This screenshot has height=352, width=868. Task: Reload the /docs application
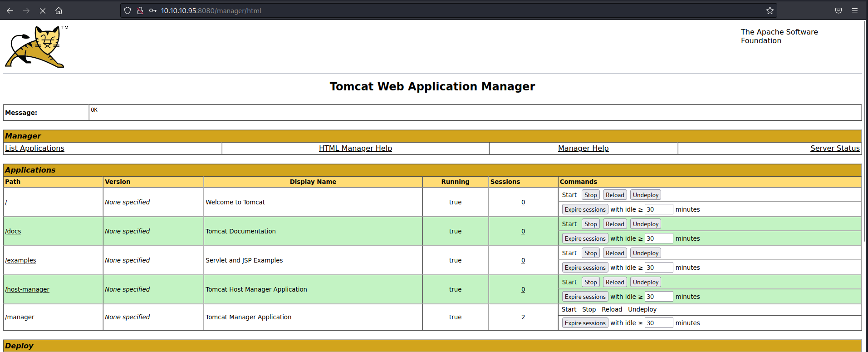[615, 224]
